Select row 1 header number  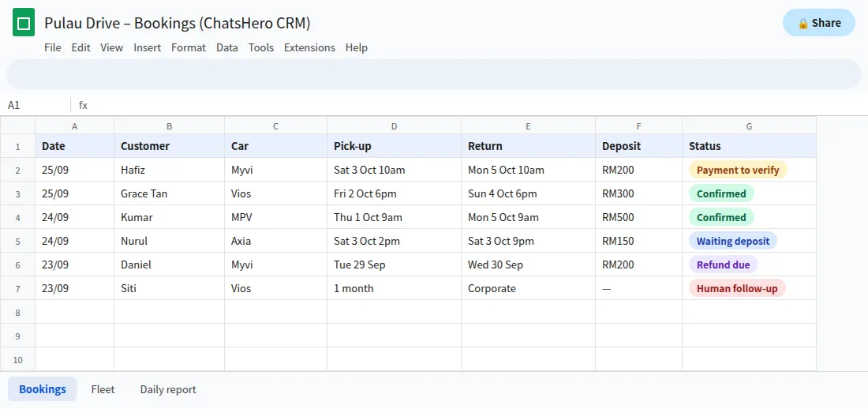[x=17, y=146]
